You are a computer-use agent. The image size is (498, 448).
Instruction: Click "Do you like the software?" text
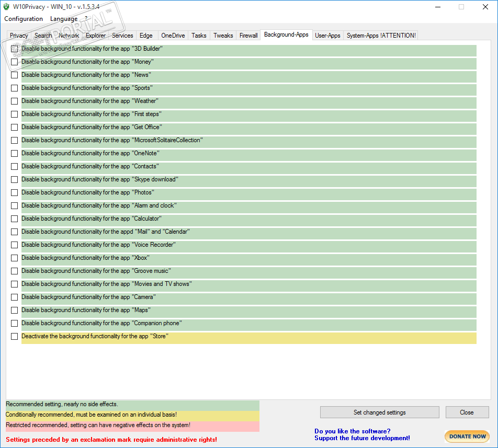[352, 431]
